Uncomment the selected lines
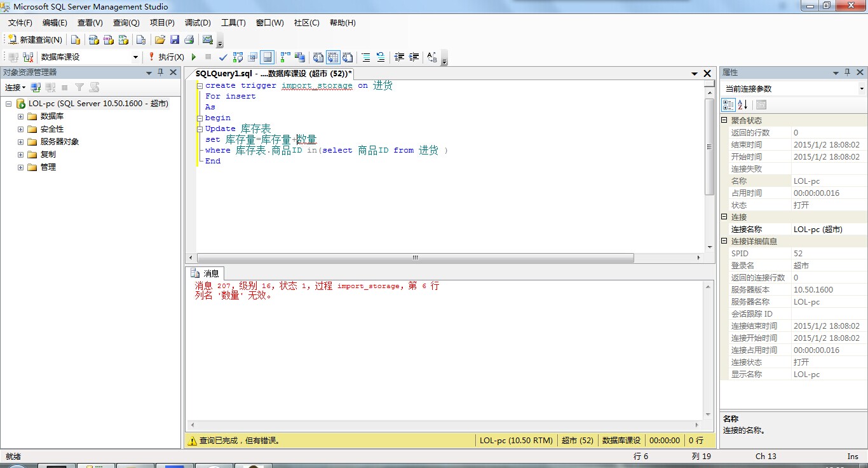 (381, 57)
